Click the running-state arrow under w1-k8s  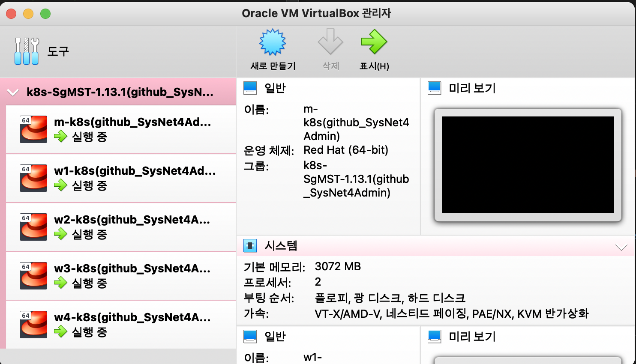(x=60, y=185)
